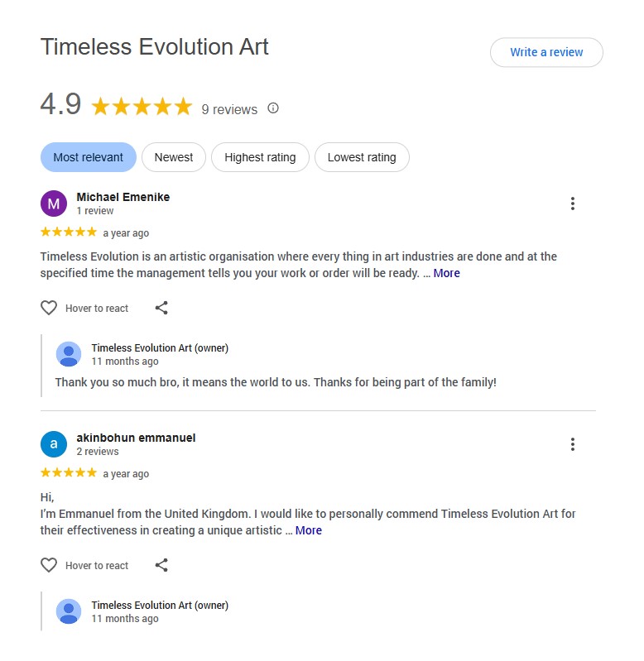Expand Michael Emenike's review with More
644x661 pixels.
point(446,273)
